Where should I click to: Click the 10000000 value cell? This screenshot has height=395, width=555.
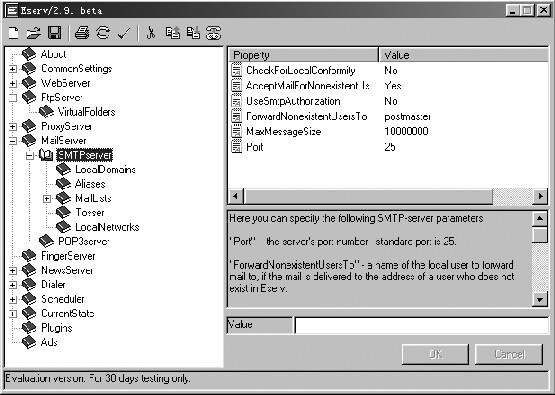[406, 131]
